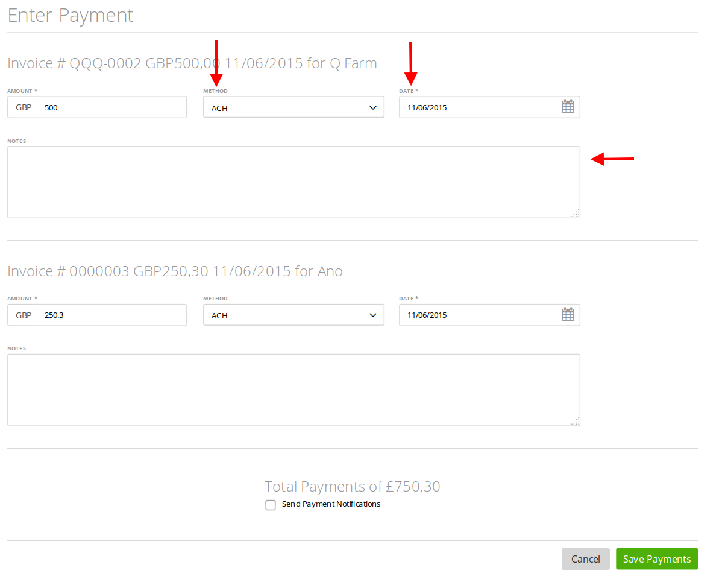This screenshot has height=582, width=728.
Task: Grab resize handle of Ano notes box
Action: click(576, 421)
